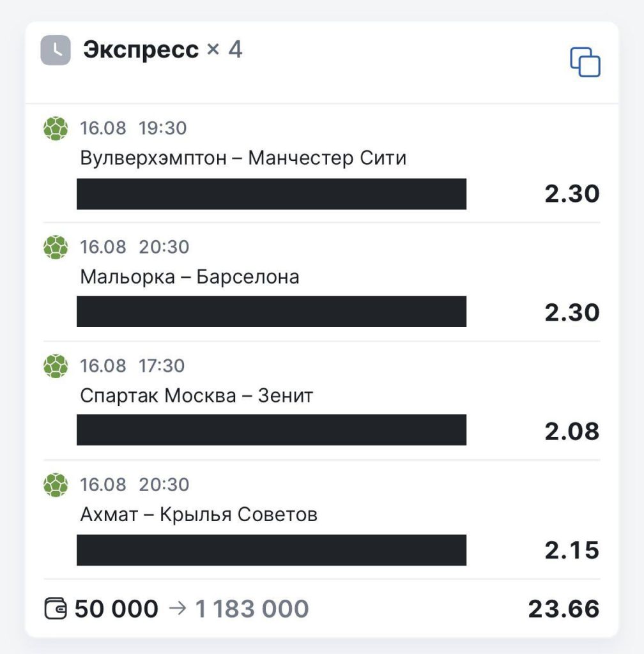Click the Экспресс × 4 title

click(163, 50)
